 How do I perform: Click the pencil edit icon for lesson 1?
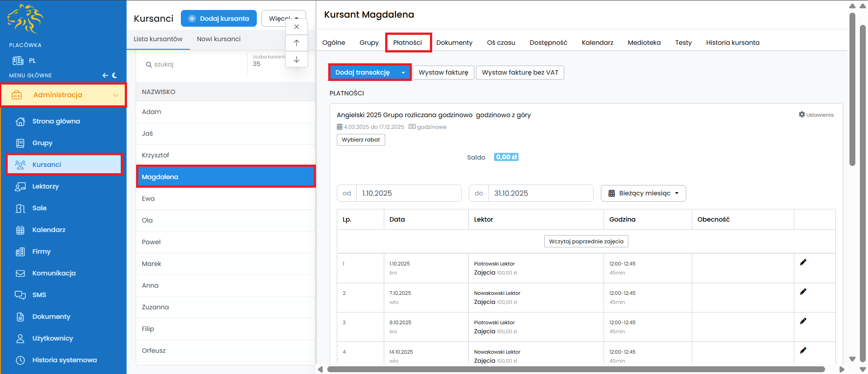coord(803,263)
